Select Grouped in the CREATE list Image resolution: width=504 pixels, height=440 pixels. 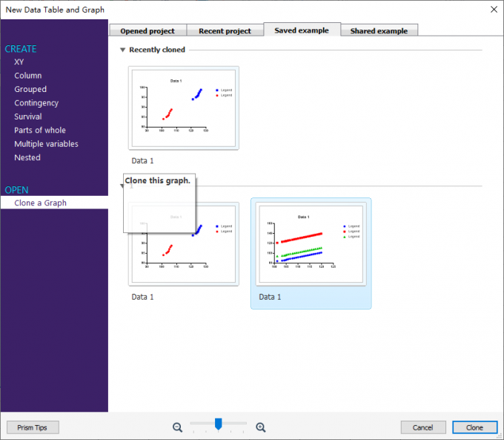tap(30, 89)
